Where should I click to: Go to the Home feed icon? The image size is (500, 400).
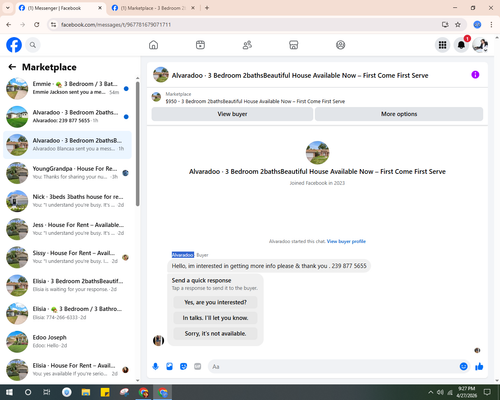point(153,45)
